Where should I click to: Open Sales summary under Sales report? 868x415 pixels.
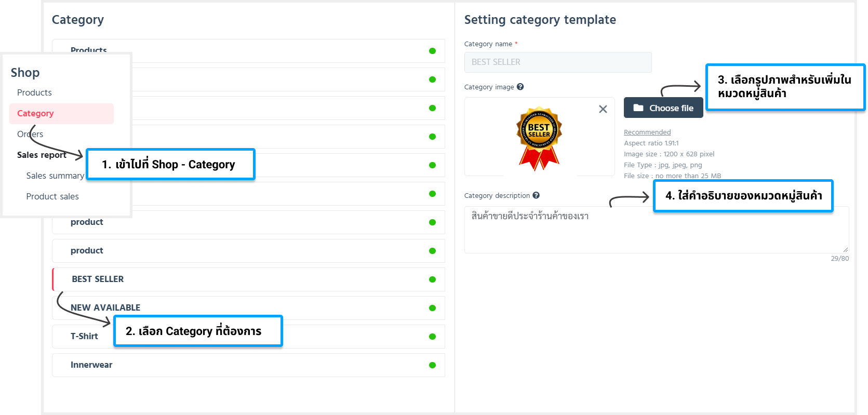coord(55,176)
